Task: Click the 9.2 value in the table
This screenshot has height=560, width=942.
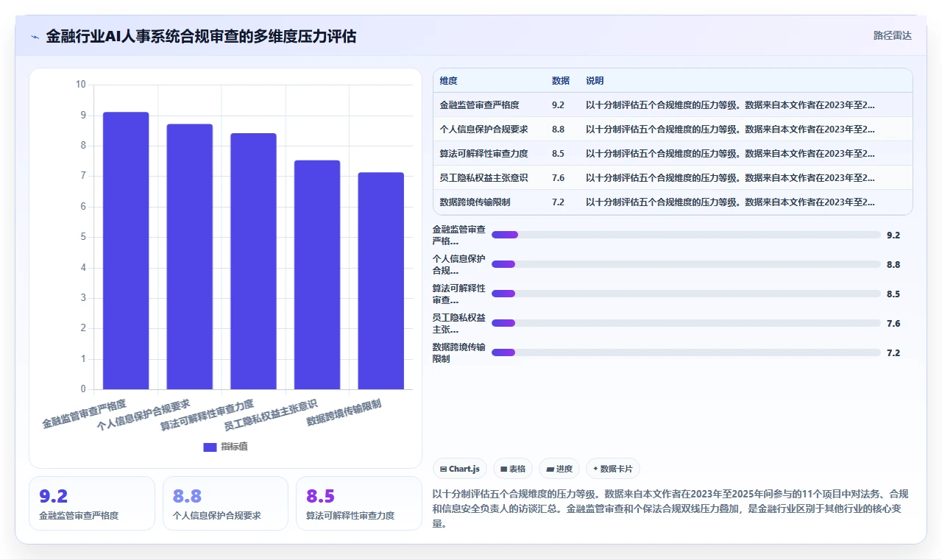Action: tap(558, 105)
